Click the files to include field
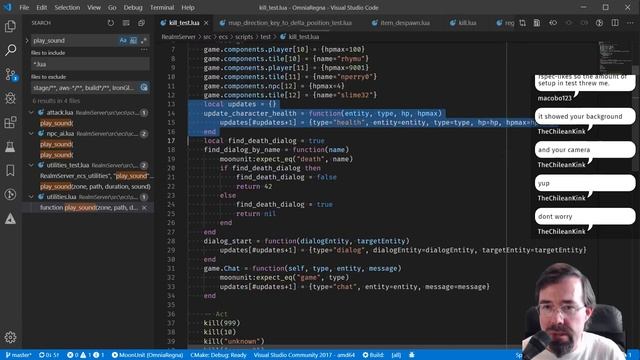640x360 pixels. click(90, 64)
